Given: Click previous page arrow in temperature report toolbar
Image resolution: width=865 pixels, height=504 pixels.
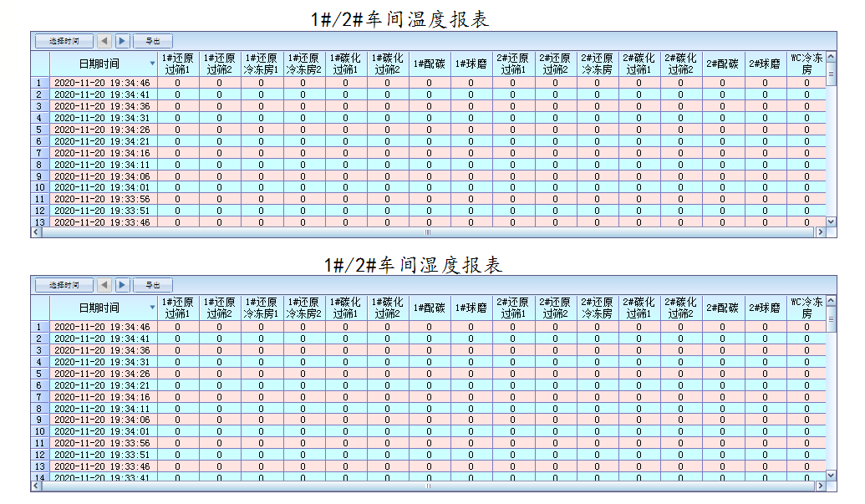Looking at the screenshot, I should click(104, 40).
